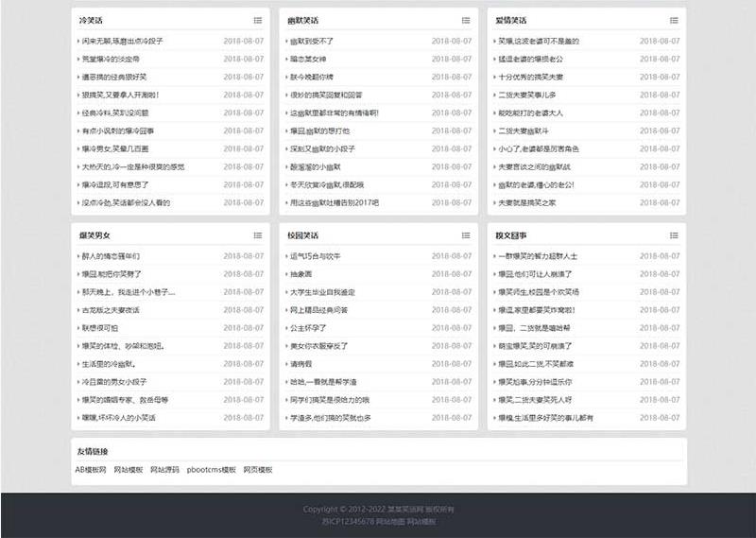
Task: Click the 网站地图 link in the footer
Action: click(x=391, y=521)
